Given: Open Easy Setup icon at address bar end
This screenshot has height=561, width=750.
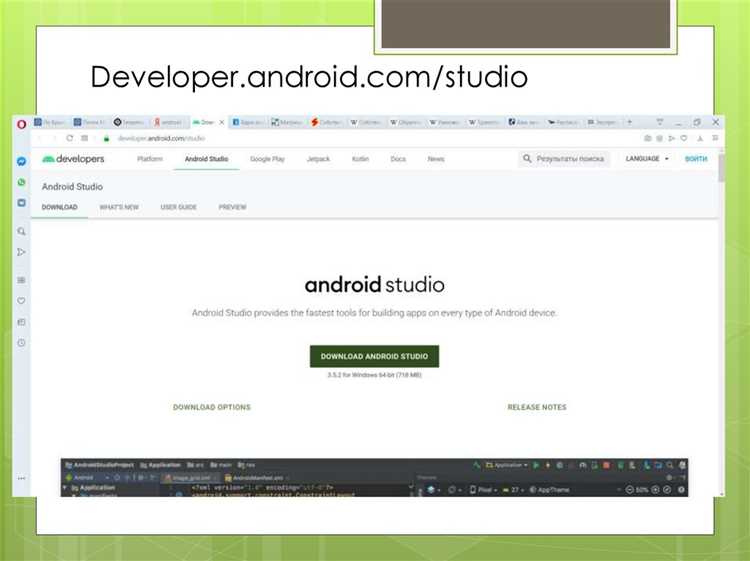Looking at the screenshot, I should pos(715,138).
